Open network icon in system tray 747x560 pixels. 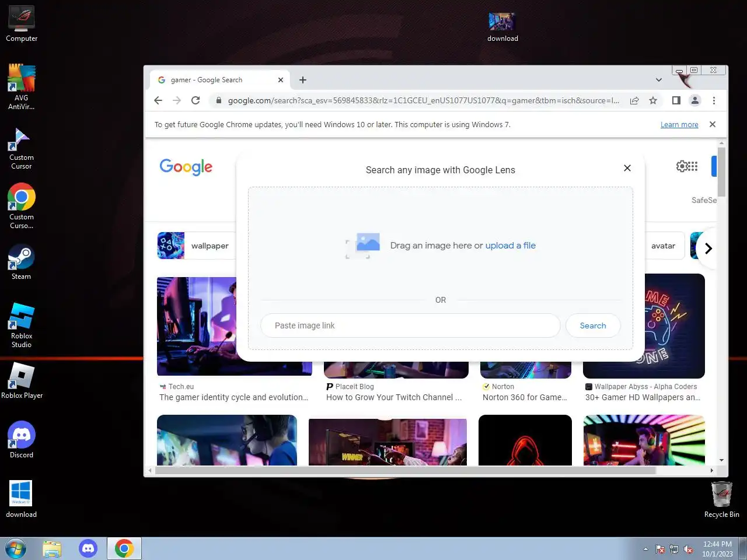[674, 549]
